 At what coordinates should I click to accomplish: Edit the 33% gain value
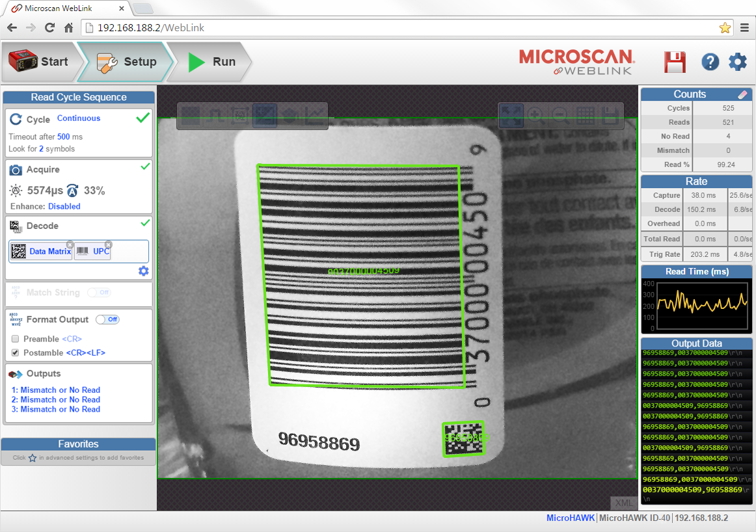pyautogui.click(x=94, y=191)
